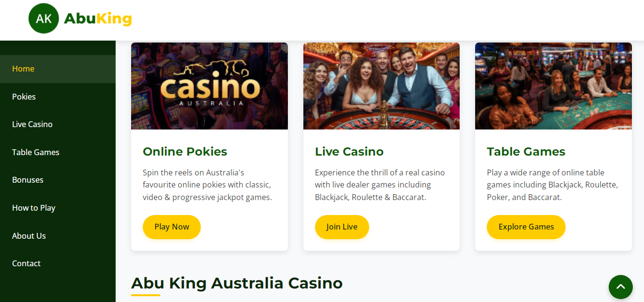The image size is (644, 302).
Task: Select Live Casino in the sidebar
Action: click(32, 124)
